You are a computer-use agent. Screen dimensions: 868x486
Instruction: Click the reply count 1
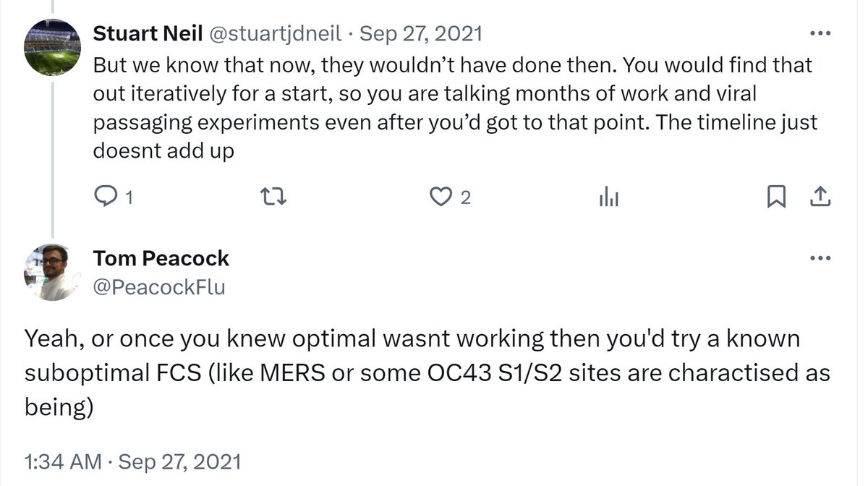click(x=129, y=197)
